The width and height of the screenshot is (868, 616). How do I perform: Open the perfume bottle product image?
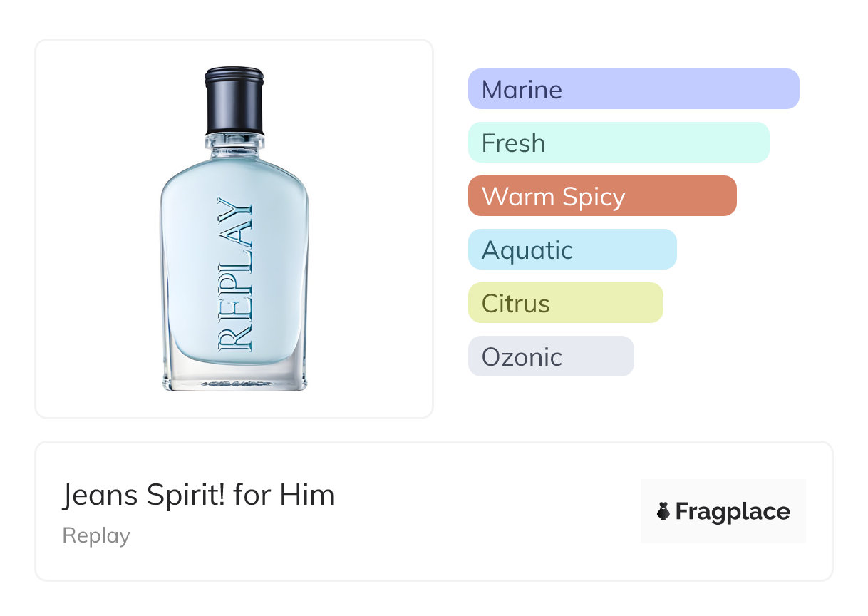[234, 228]
